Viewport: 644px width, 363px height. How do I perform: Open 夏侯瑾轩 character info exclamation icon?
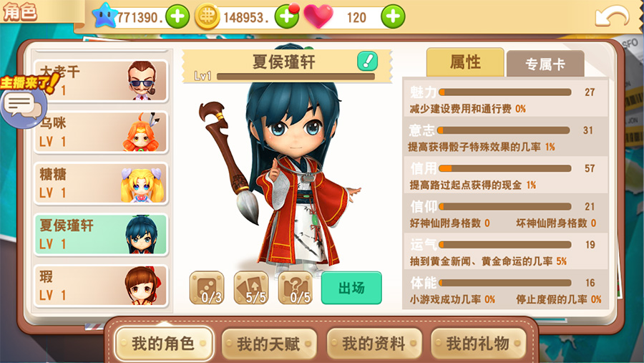[x=367, y=62]
